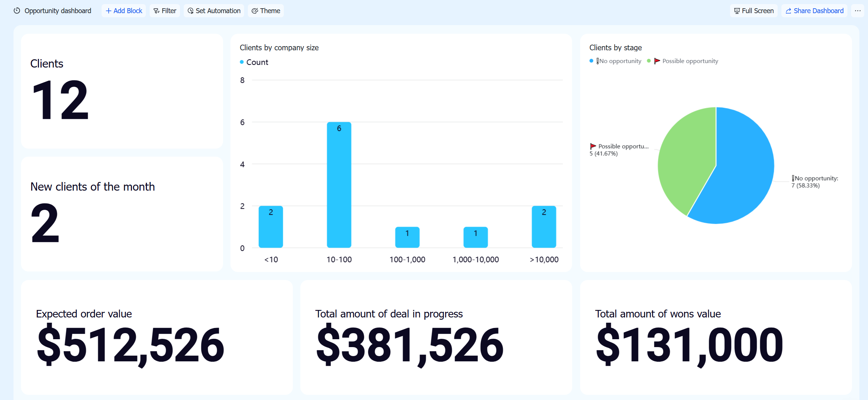Click the 10-100 bar showing 6
The height and width of the screenshot is (400, 868).
(339, 185)
